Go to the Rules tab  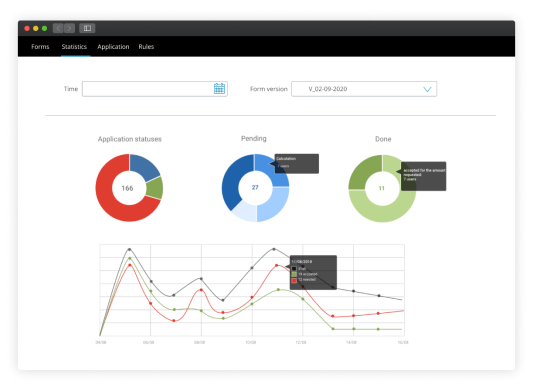point(146,47)
